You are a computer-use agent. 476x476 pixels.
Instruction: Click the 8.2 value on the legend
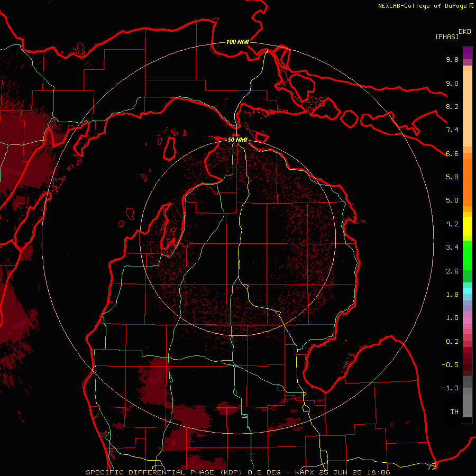[452, 106]
